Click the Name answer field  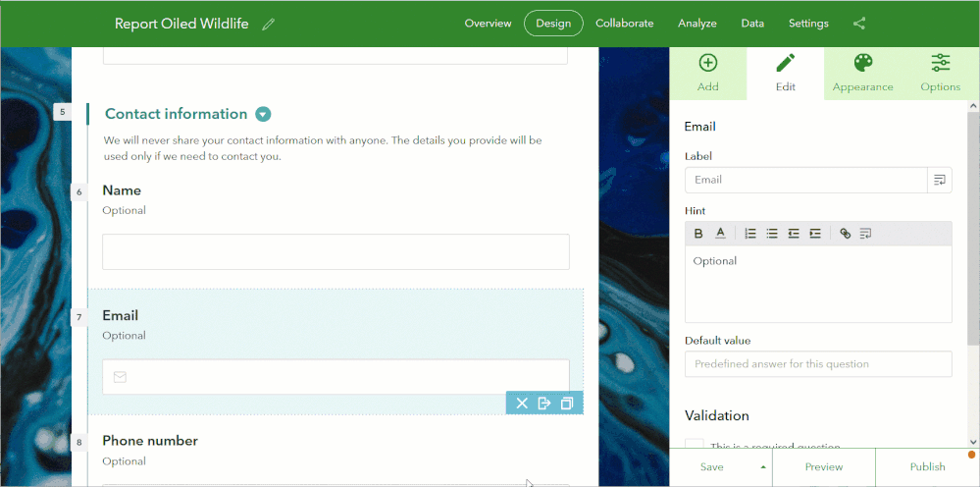pyautogui.click(x=335, y=252)
